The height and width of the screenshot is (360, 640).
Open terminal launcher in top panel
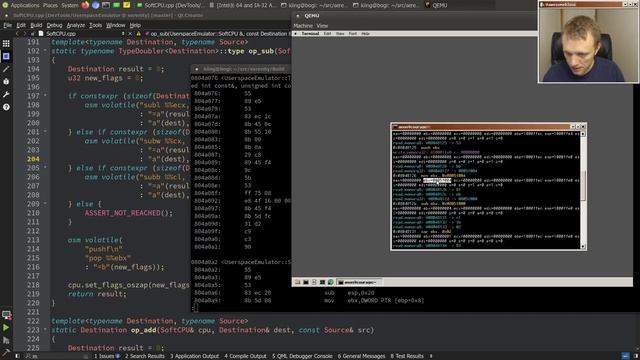click(106, 5)
